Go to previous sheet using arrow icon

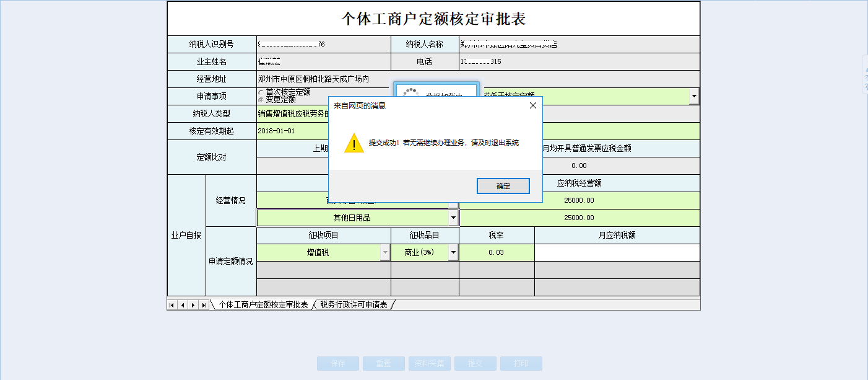click(x=183, y=305)
